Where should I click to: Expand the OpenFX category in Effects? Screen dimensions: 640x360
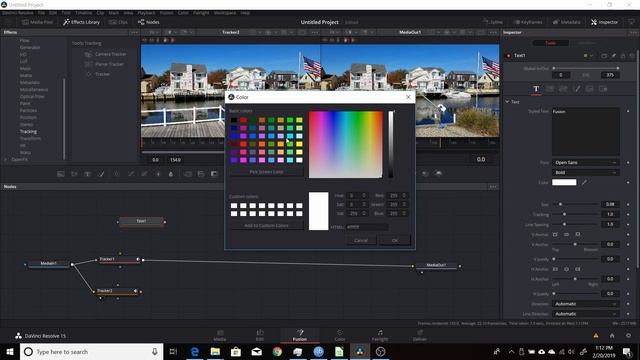[6, 159]
